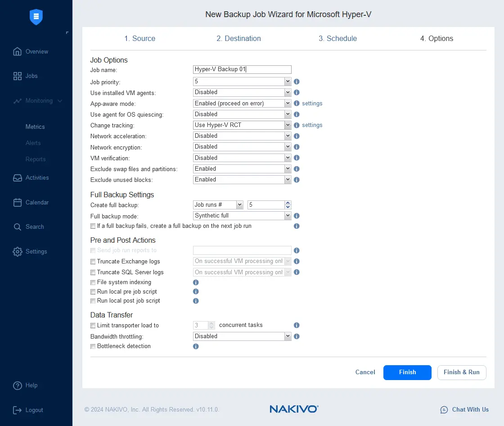Click the Cancel button
This screenshot has height=426, width=504.
pyautogui.click(x=365, y=372)
